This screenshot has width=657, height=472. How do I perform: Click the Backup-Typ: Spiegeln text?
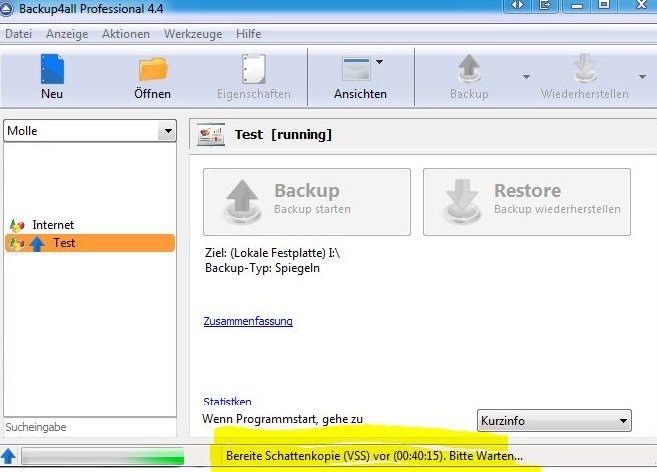click(x=262, y=268)
